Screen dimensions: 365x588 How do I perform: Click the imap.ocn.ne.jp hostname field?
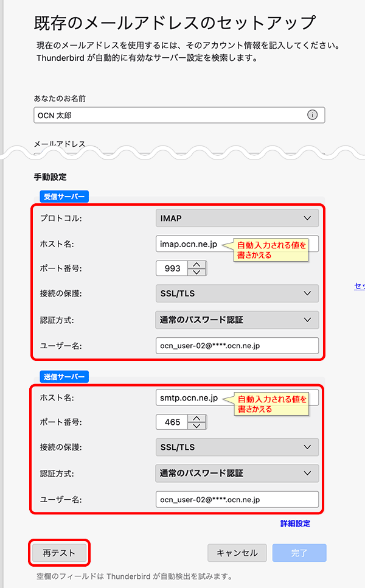(x=187, y=243)
